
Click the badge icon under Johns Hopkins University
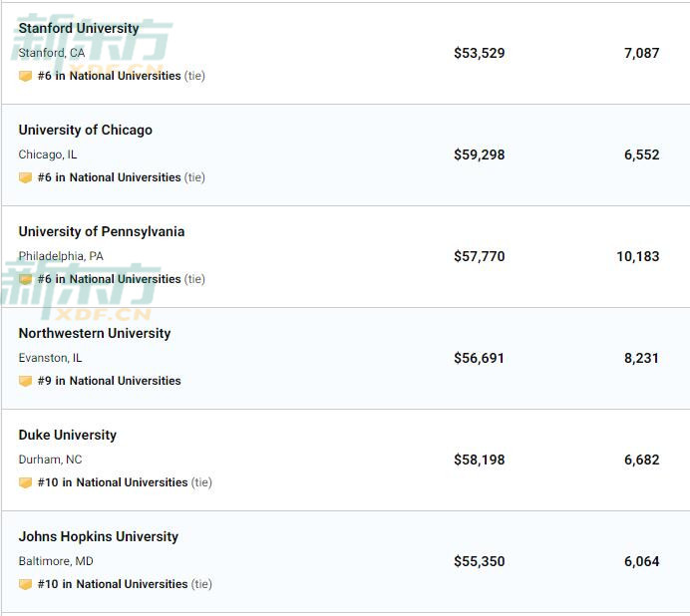[25, 584]
